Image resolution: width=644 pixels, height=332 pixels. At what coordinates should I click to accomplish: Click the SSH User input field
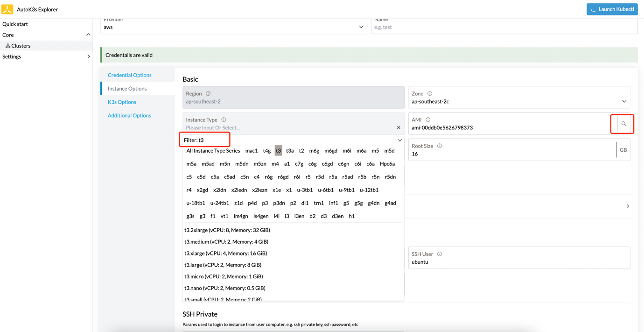point(519,258)
